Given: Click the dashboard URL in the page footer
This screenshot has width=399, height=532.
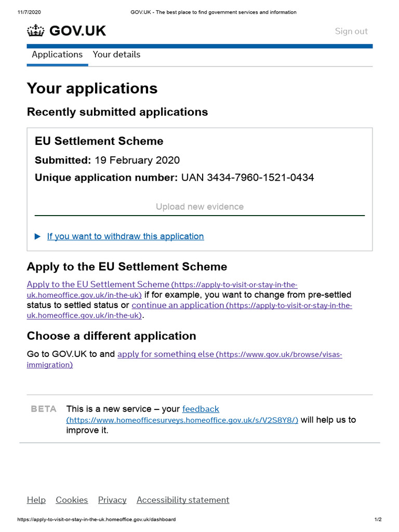Looking at the screenshot, I should point(97,520).
